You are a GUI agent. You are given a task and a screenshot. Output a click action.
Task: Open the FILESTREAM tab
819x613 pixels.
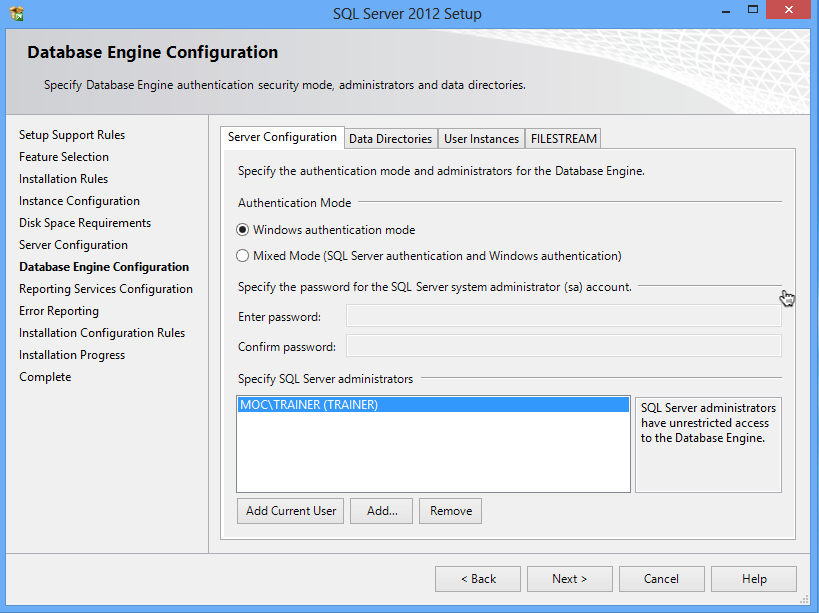(x=564, y=139)
